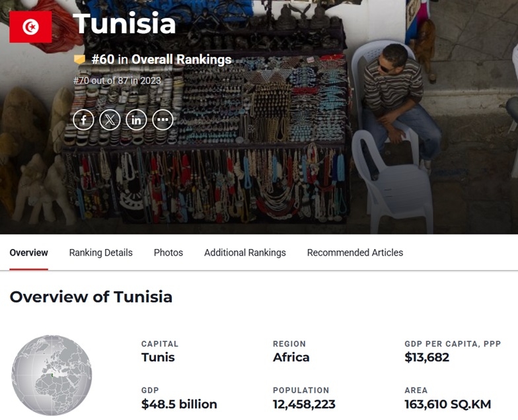Select the Overview of Tunisia heading
The width and height of the screenshot is (518, 420).
tap(91, 297)
